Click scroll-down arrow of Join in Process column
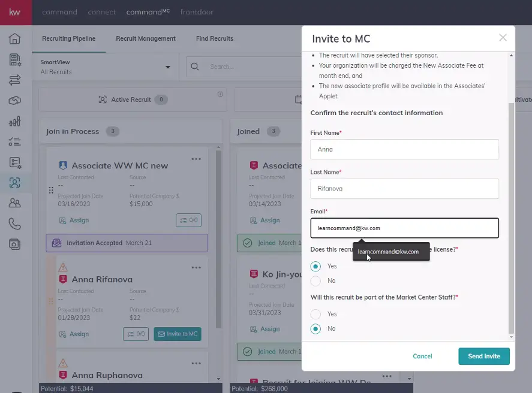 pyautogui.click(x=218, y=379)
